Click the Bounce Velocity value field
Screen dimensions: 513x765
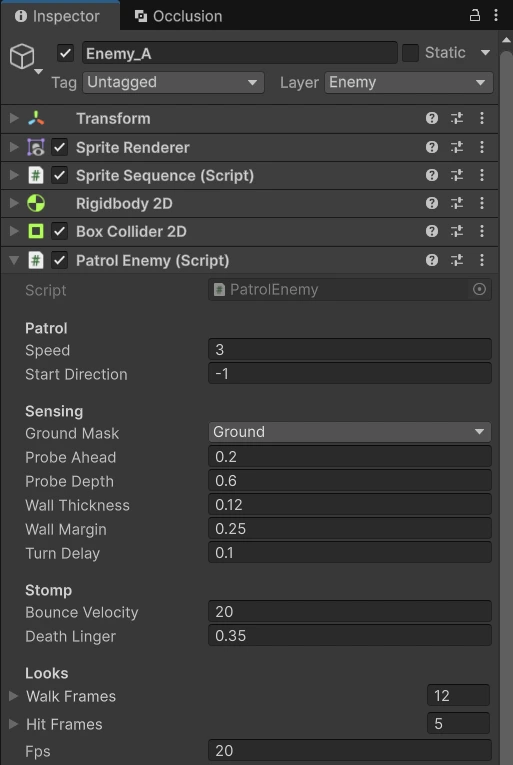(349, 611)
